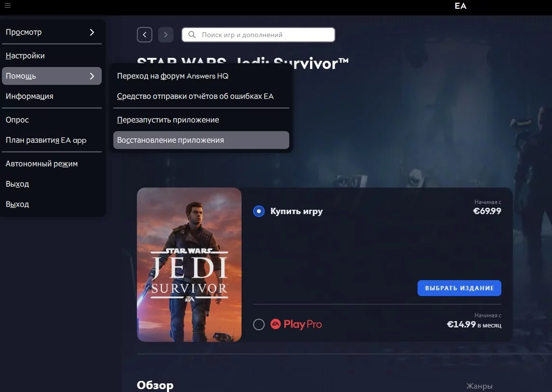Image resolution: width=552 pixels, height=392 pixels.
Task: Switch to Автономный режим
Action: point(52,164)
